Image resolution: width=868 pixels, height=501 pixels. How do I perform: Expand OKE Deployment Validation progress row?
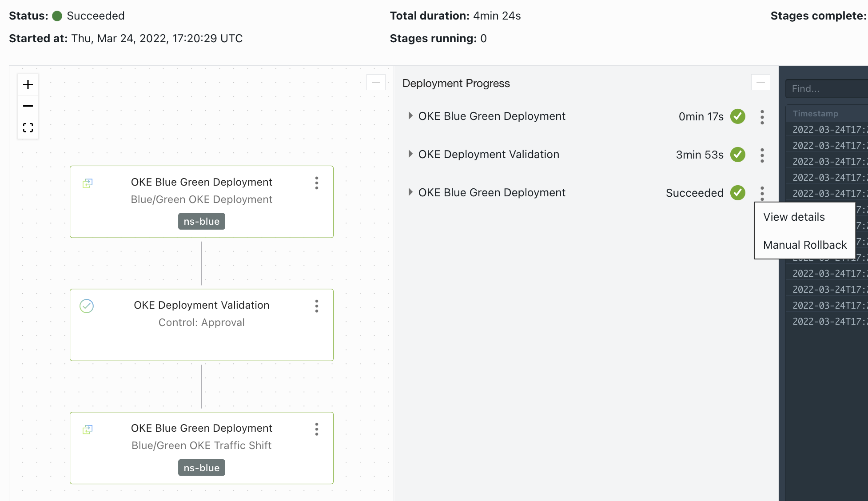point(410,154)
